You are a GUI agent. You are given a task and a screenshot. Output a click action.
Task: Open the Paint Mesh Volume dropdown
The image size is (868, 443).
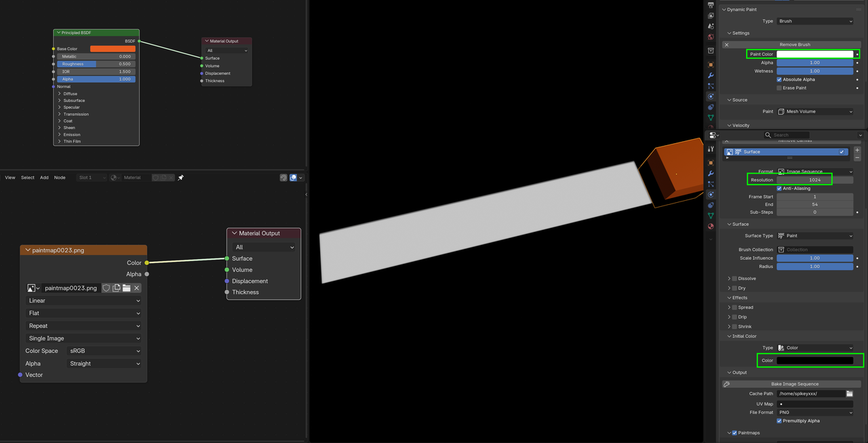[x=814, y=111]
